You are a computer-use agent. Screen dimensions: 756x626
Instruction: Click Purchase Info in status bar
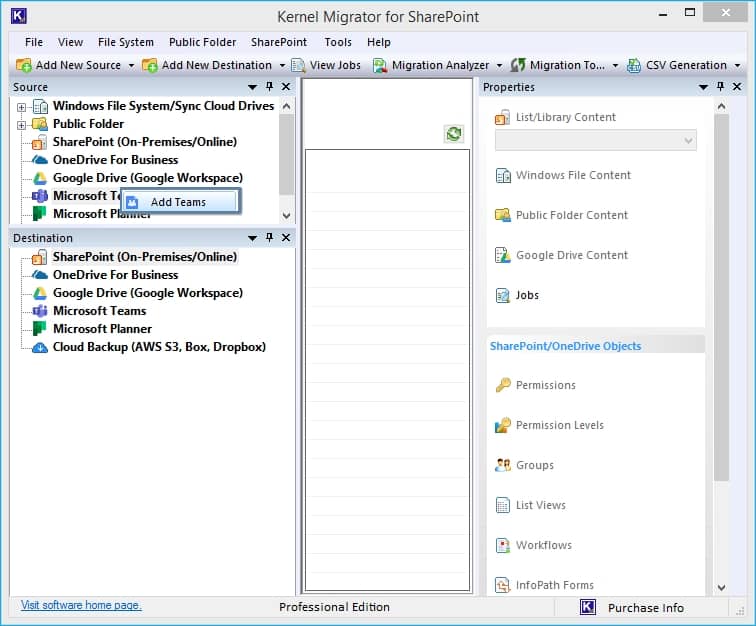tap(646, 608)
